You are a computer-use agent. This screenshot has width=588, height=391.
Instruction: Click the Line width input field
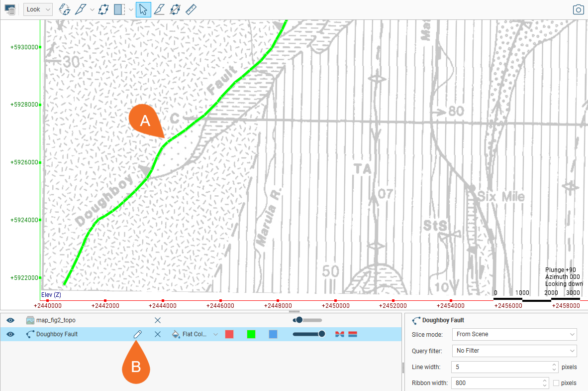point(501,367)
